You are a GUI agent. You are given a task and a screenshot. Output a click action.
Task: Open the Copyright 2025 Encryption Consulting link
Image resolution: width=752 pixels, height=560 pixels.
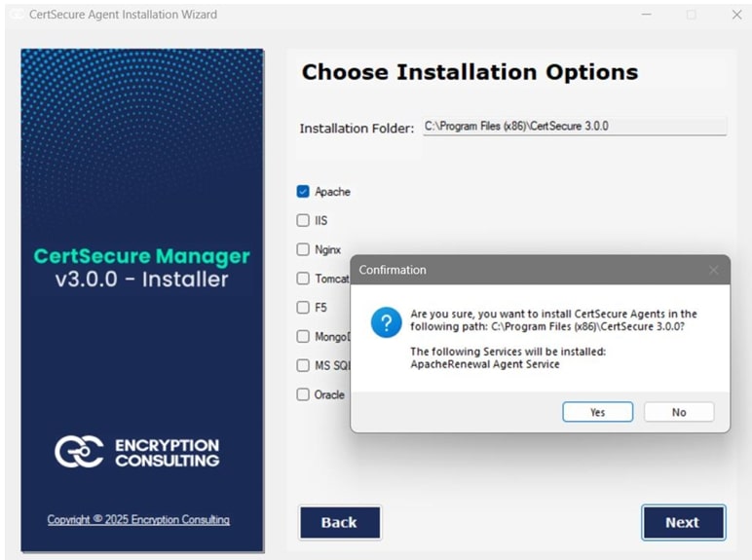[138, 520]
